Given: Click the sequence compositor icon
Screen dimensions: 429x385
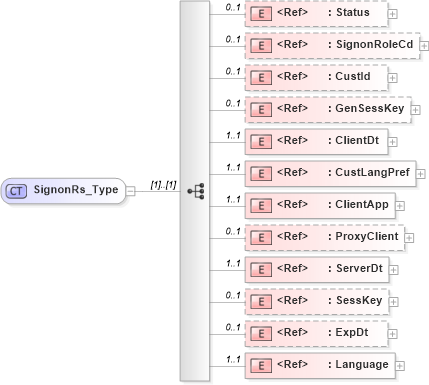Looking at the screenshot, I should [196, 191].
